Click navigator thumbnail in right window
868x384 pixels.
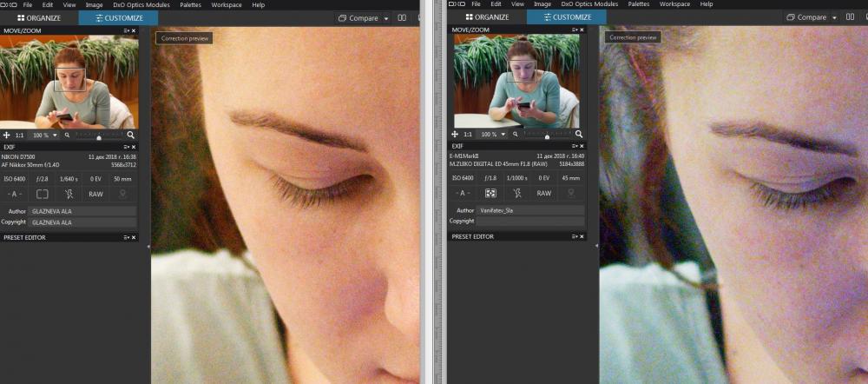(x=517, y=81)
